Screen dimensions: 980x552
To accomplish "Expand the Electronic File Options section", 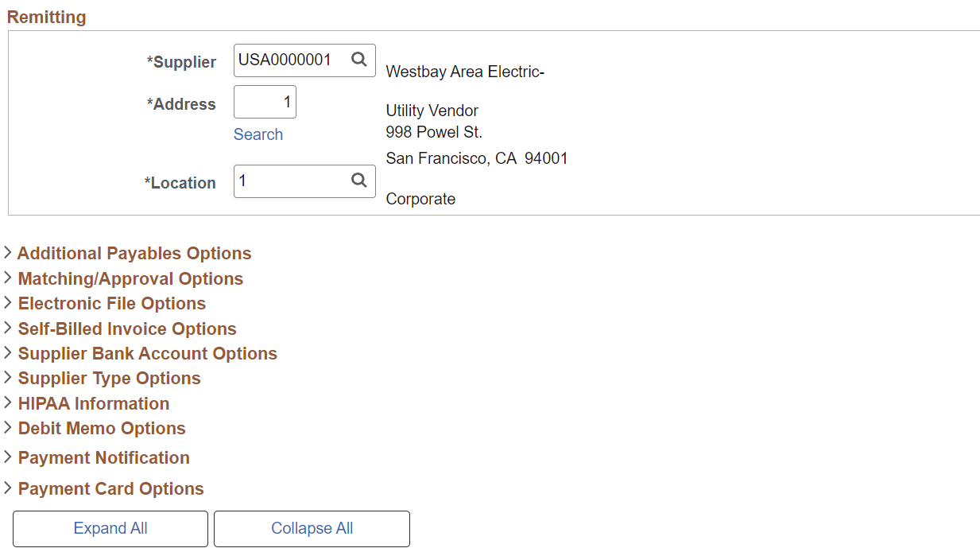I will tap(111, 304).
